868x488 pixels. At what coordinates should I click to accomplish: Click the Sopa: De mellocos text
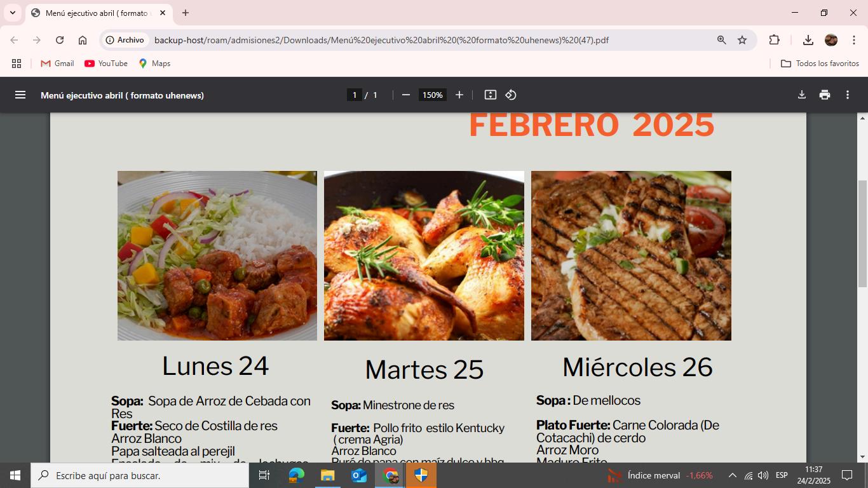point(588,400)
